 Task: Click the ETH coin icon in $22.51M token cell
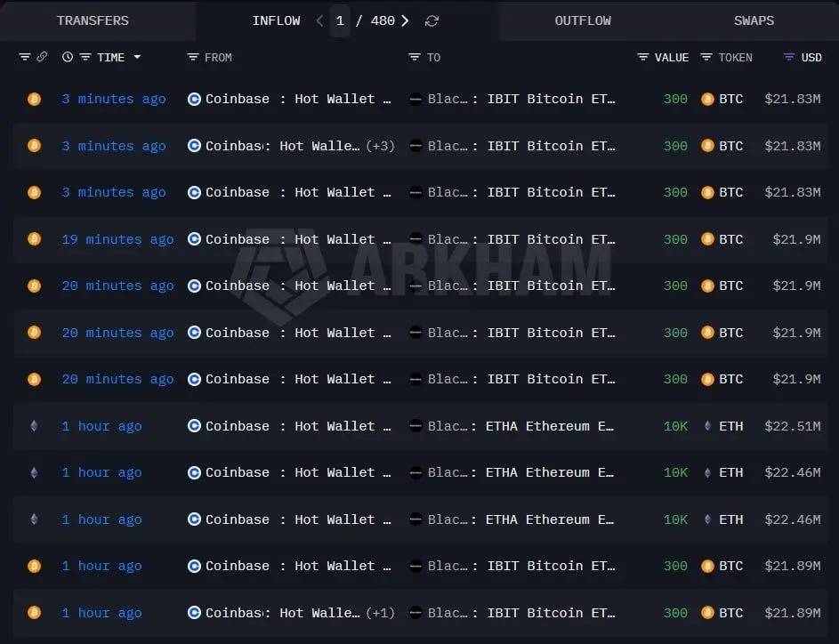pyautogui.click(x=707, y=426)
